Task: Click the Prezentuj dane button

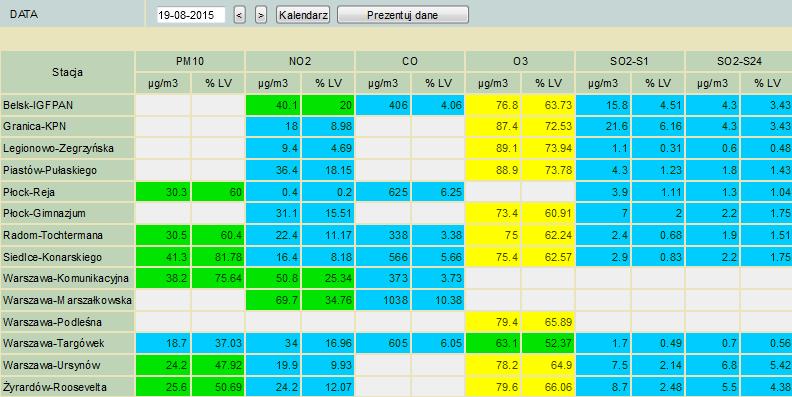Action: point(403,15)
